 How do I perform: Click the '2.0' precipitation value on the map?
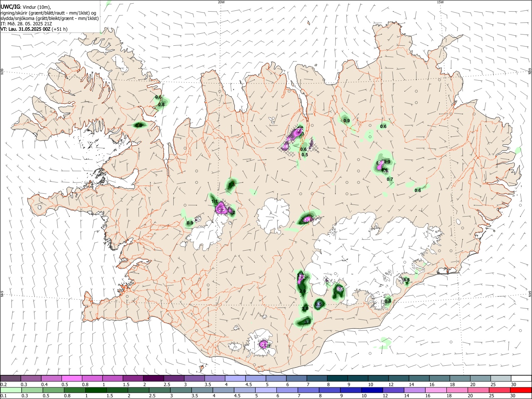pos(303,291)
